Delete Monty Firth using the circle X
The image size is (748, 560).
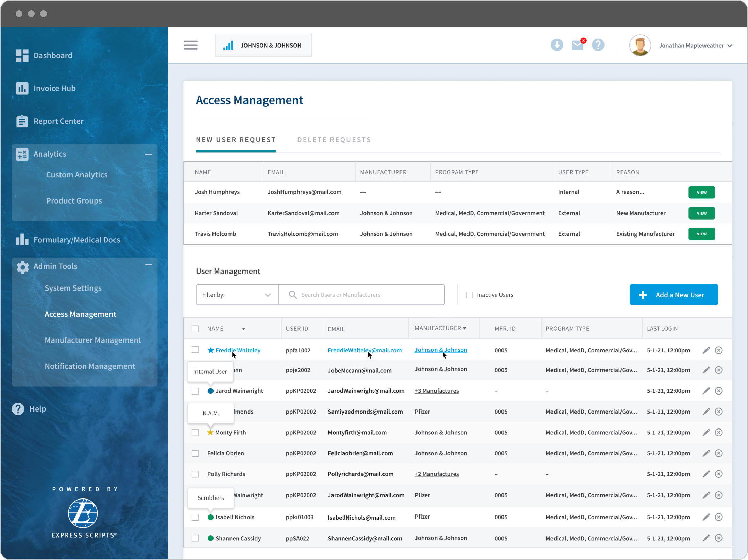coord(719,433)
